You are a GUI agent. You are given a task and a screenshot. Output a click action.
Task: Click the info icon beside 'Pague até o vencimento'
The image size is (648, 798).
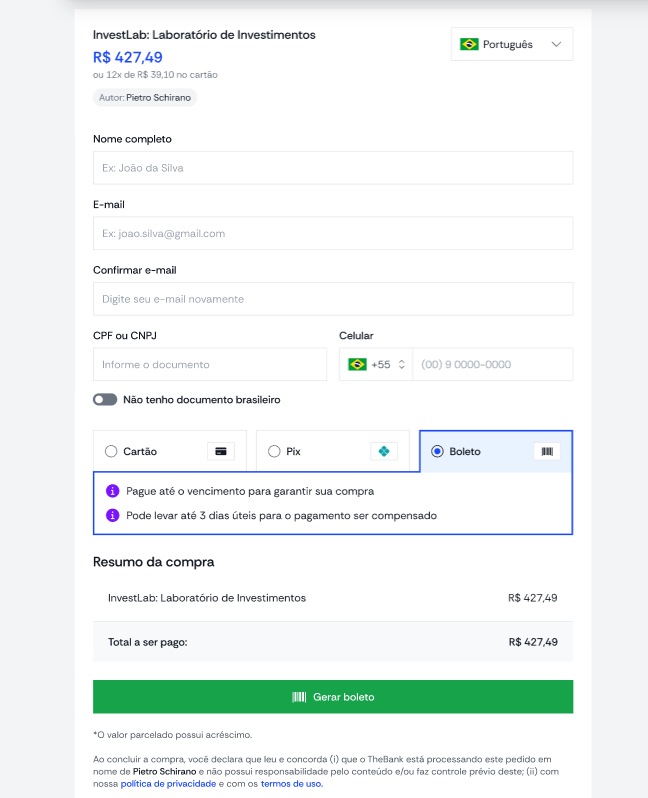[112, 491]
